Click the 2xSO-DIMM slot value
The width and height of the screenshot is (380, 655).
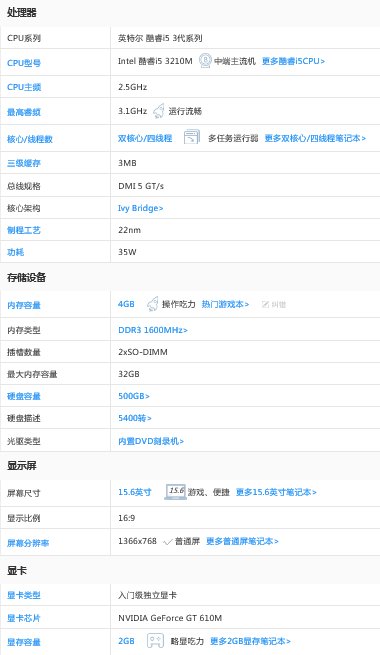[x=142, y=352]
